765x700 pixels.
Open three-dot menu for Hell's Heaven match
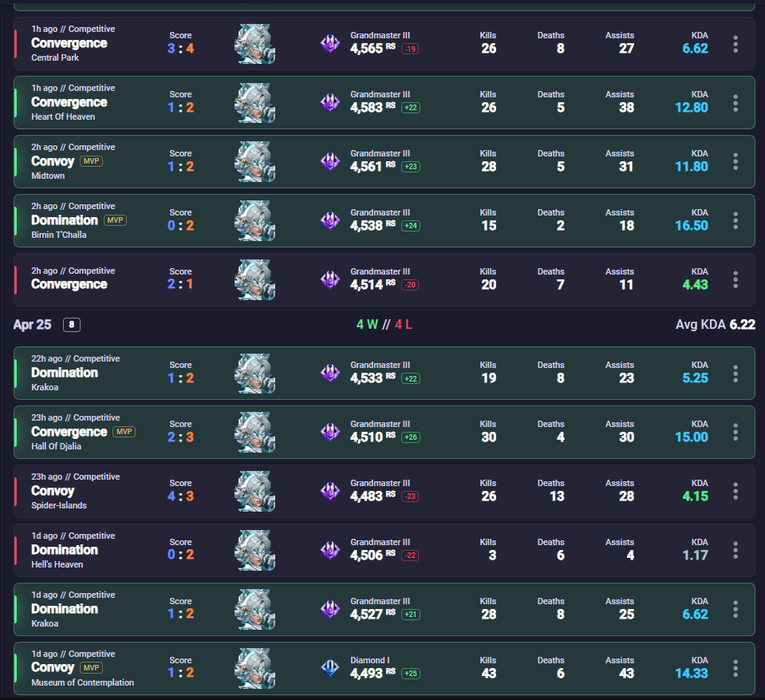coord(735,551)
